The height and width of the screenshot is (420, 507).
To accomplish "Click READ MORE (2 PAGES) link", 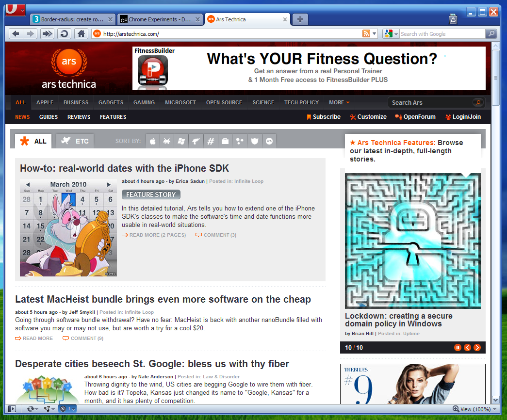I will (x=154, y=235).
